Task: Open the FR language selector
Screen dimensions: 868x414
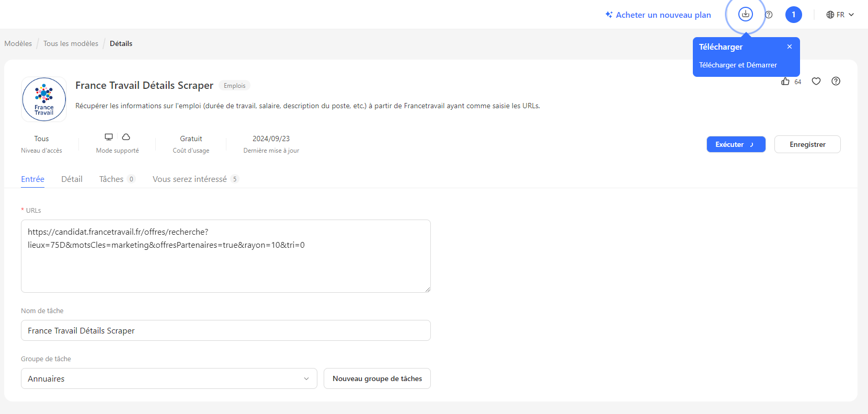Action: tap(840, 15)
